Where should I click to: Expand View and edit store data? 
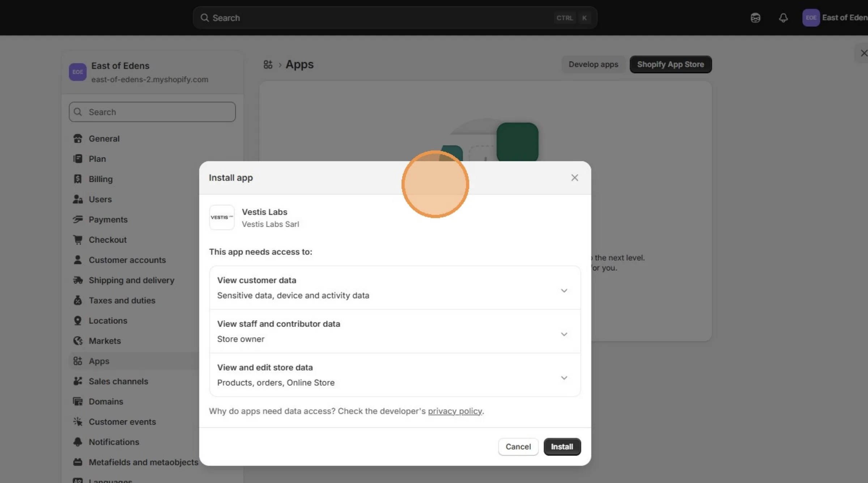point(395,375)
